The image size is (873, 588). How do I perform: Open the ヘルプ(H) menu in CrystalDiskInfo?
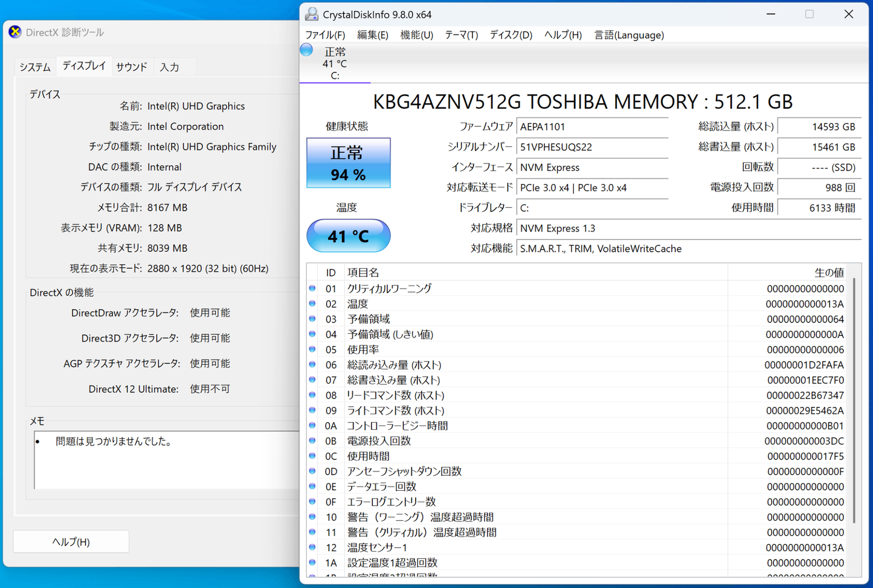click(x=563, y=35)
